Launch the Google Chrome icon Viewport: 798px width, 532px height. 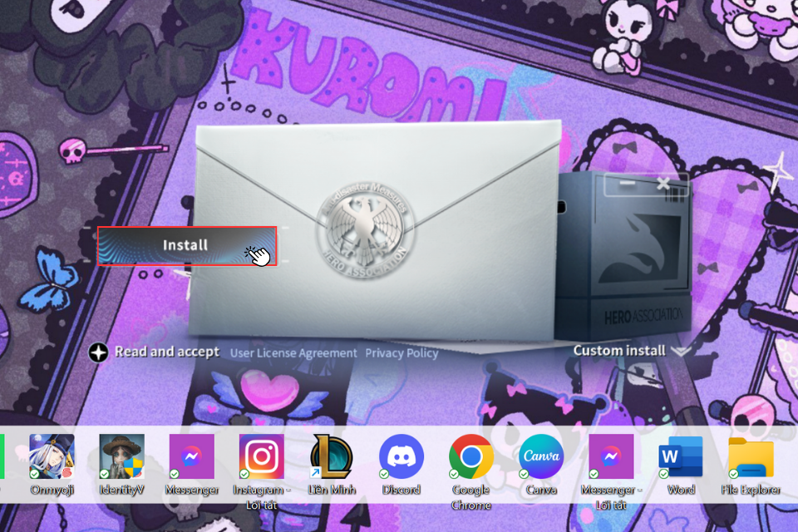(x=470, y=456)
